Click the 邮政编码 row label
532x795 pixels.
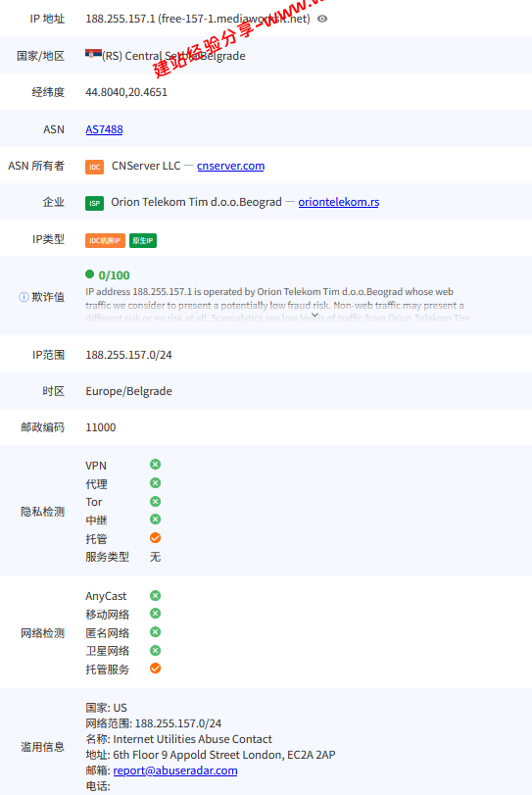tap(42, 427)
